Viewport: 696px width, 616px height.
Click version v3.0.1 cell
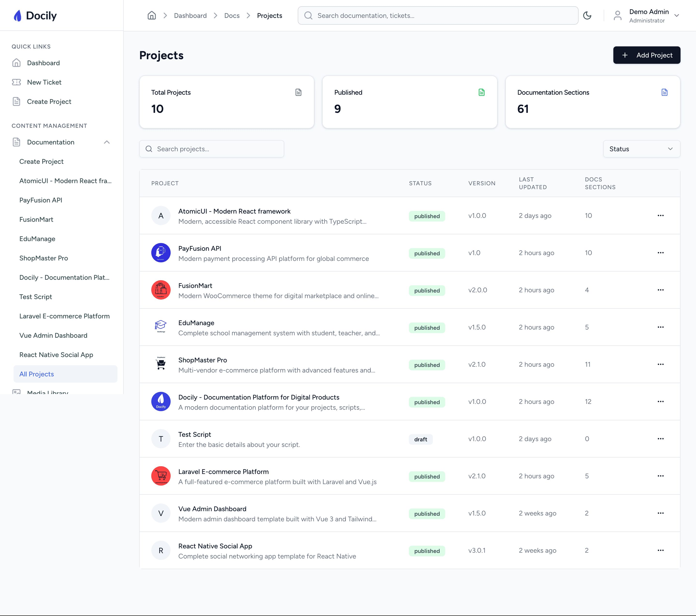point(477,550)
